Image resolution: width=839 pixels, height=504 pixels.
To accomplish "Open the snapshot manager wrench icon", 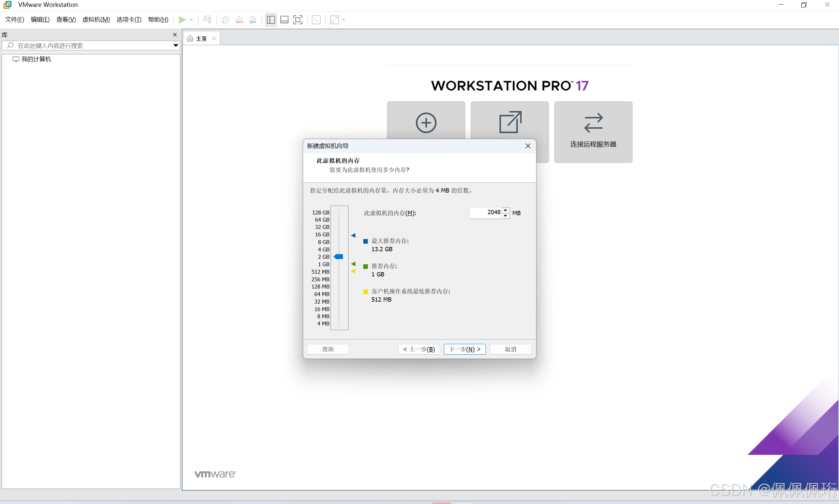I will (252, 20).
